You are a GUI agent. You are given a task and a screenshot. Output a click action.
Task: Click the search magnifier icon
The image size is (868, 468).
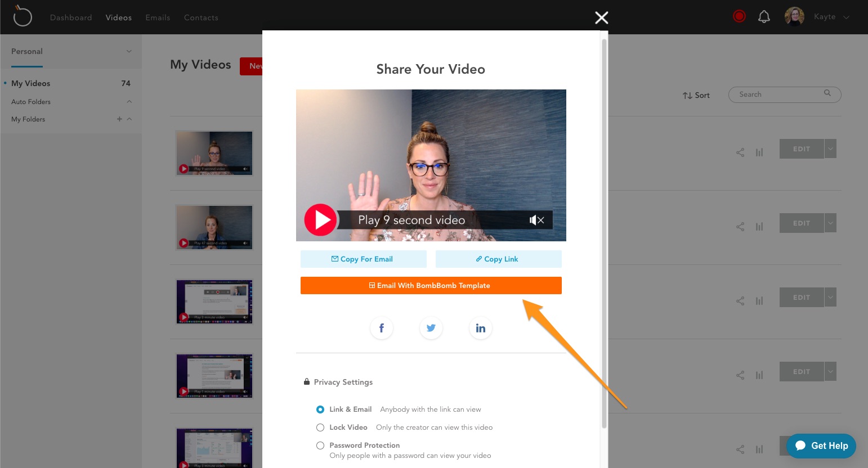827,93
